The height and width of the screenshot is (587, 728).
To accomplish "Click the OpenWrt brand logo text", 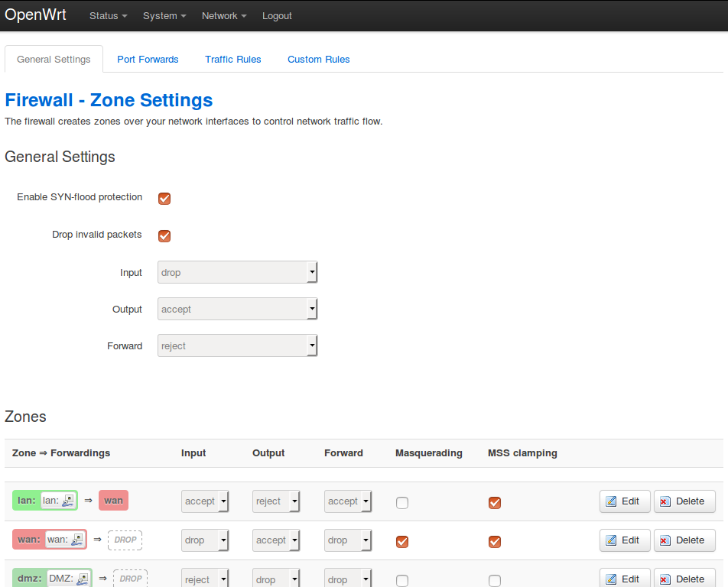I will coord(35,15).
